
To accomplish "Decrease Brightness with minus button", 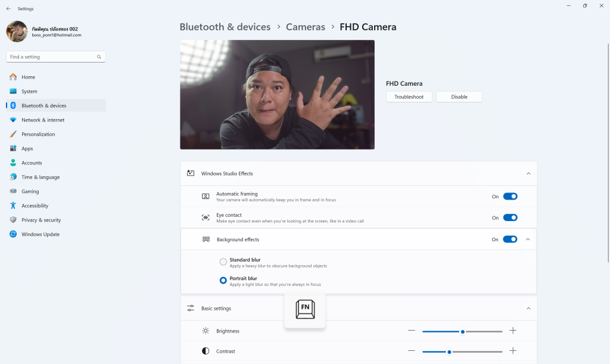I will (411, 331).
